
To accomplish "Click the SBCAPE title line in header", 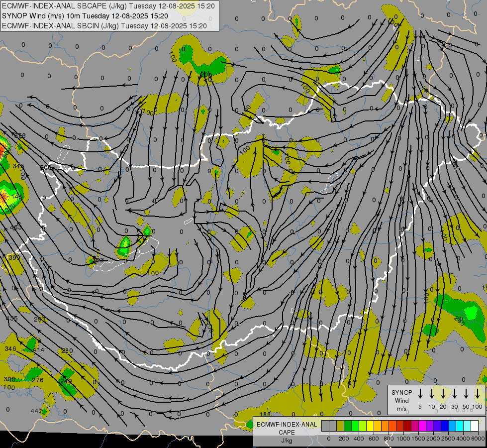I will [108, 6].
